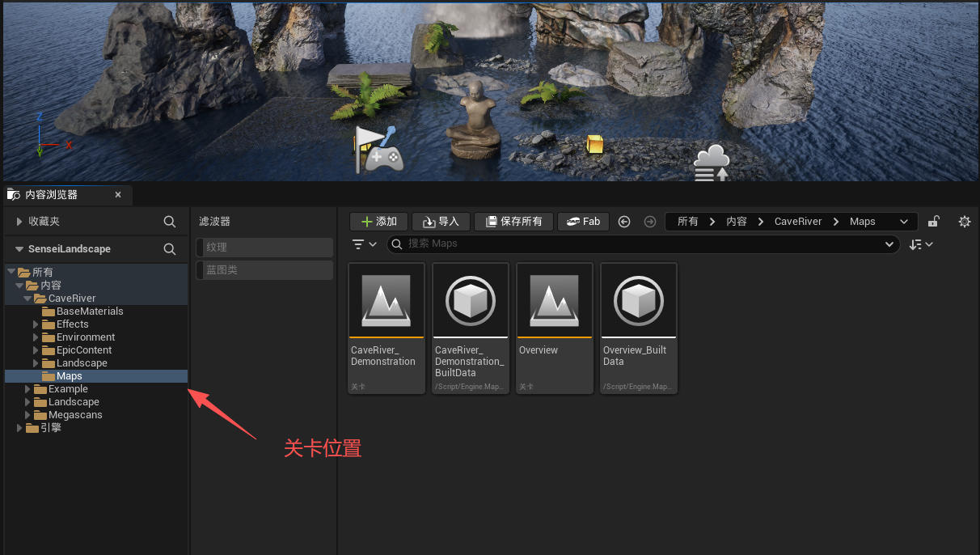Select the Overview level asset thumbnail
Screen dimensions: 980x555
click(555, 328)
